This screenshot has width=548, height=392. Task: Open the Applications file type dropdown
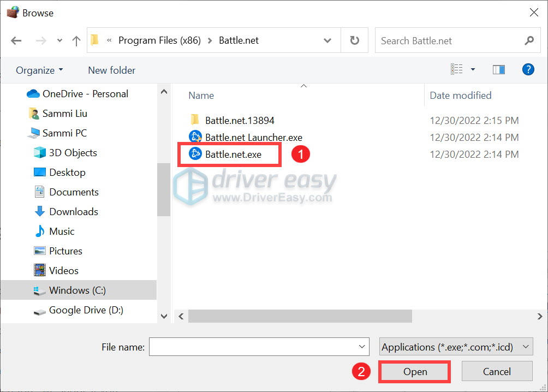456,347
